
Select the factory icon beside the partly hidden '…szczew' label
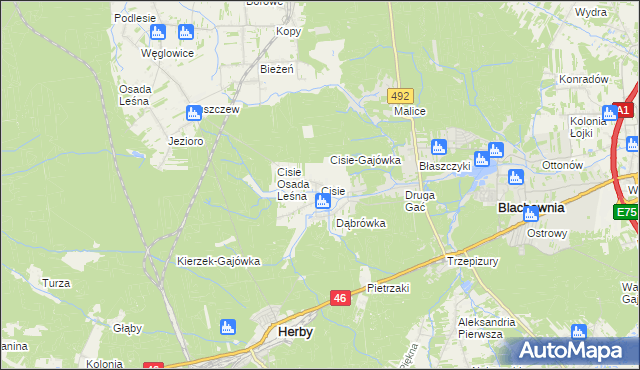coord(194,113)
